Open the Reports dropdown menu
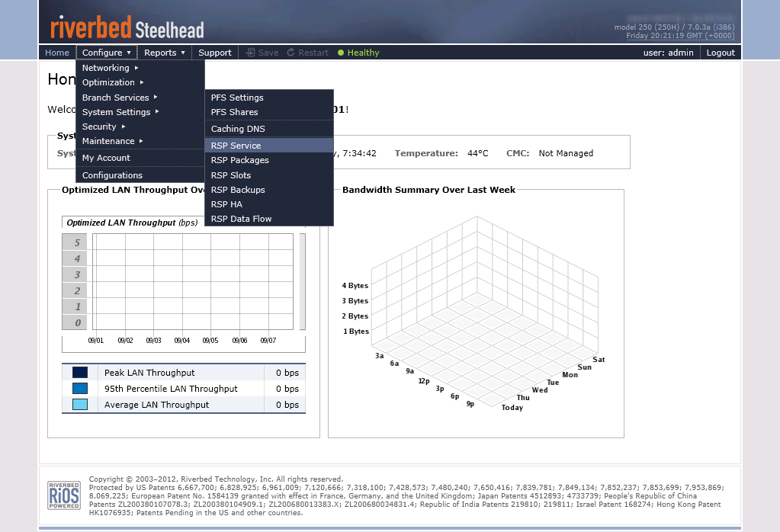780x532 pixels. pyautogui.click(x=164, y=52)
